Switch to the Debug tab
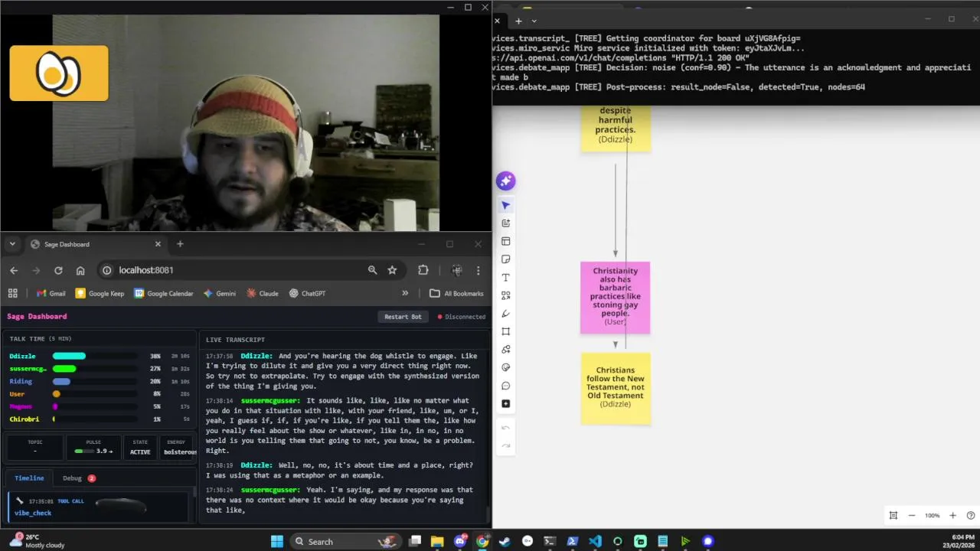 coord(79,478)
